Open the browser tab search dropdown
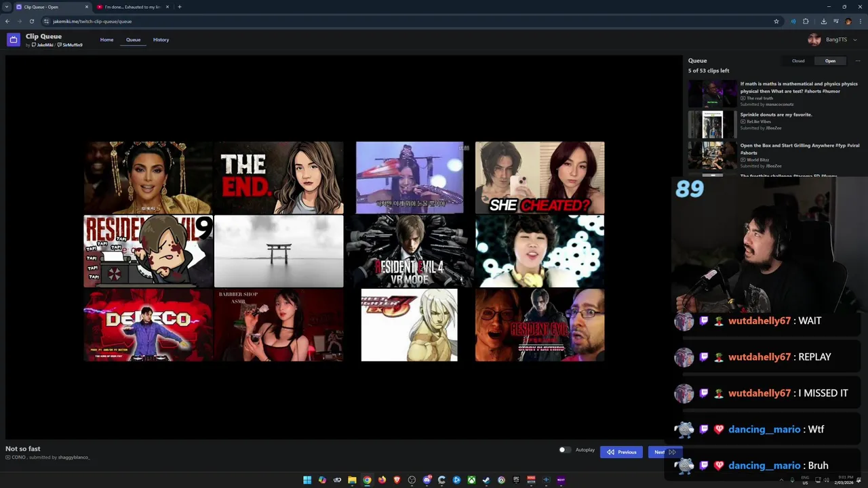This screenshot has height=488, width=868. click(x=6, y=7)
